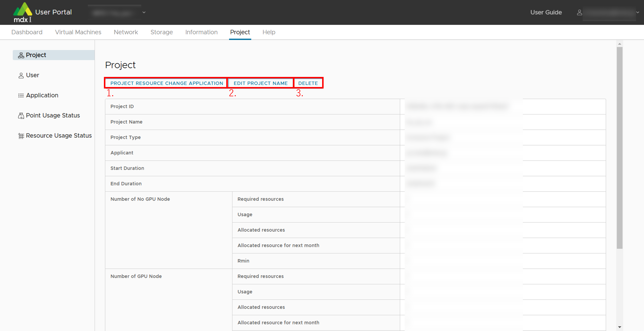Click the scrollbar down arrow

coord(619,327)
